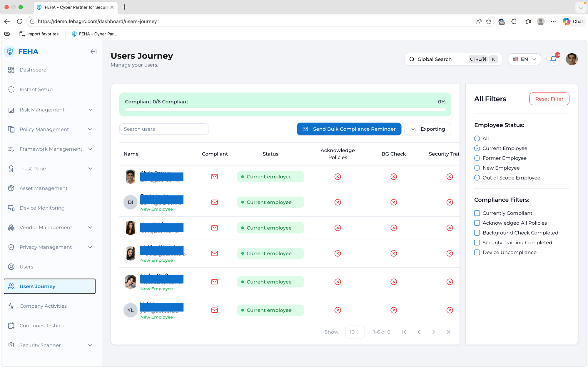Click the mail icon in the DI user row
The width and height of the screenshot is (588, 368).
pyautogui.click(x=215, y=202)
